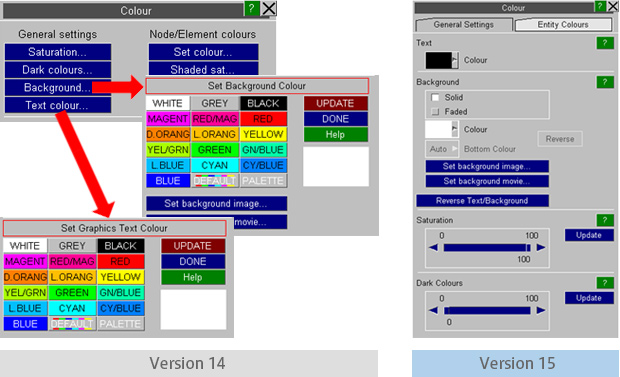This screenshot has height=377, width=620.
Task: Enable the Faded background checkbox
Action: [x=435, y=112]
